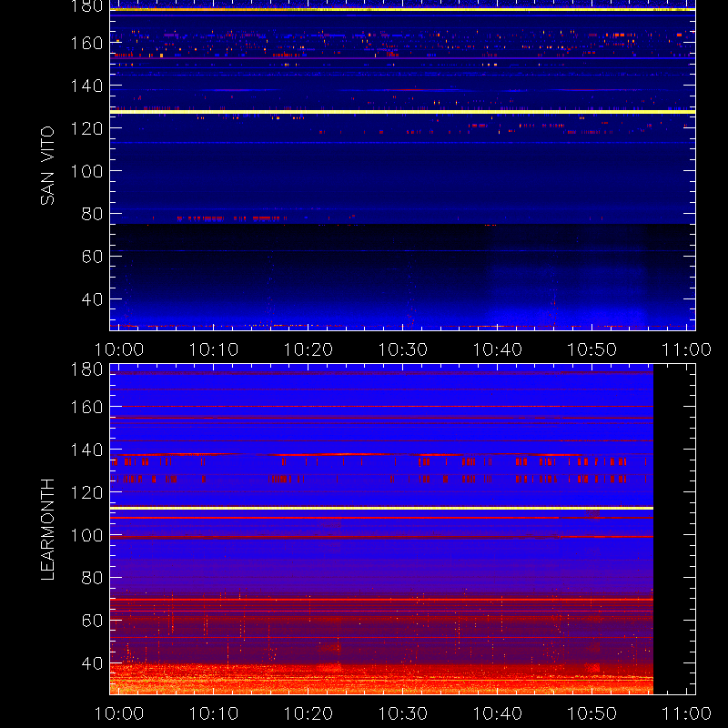Select San Vito plot's 11:00 time label
The height and width of the screenshot is (728, 728).
(686, 349)
